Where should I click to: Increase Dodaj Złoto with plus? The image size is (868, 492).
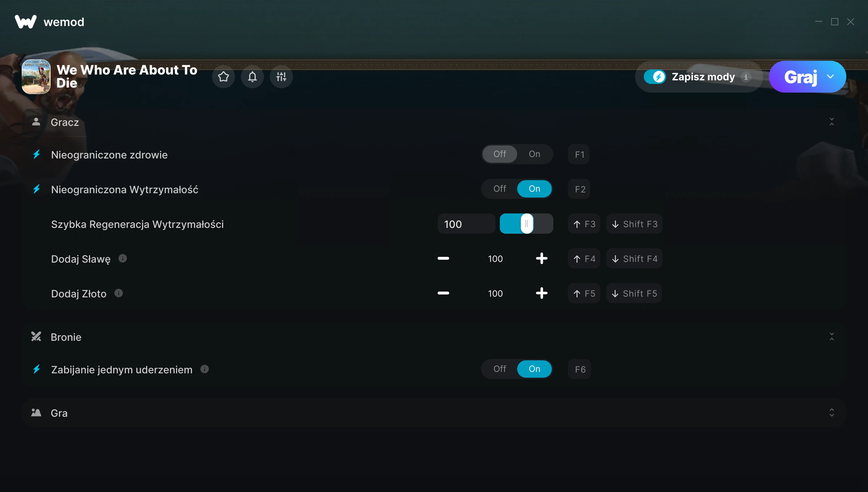tap(542, 293)
